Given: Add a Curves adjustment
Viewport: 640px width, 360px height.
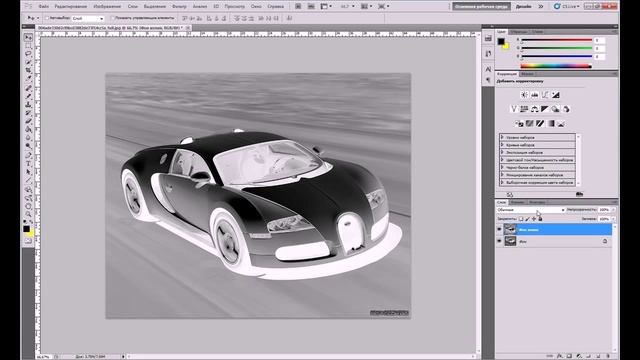Looking at the screenshot, I should [545, 95].
